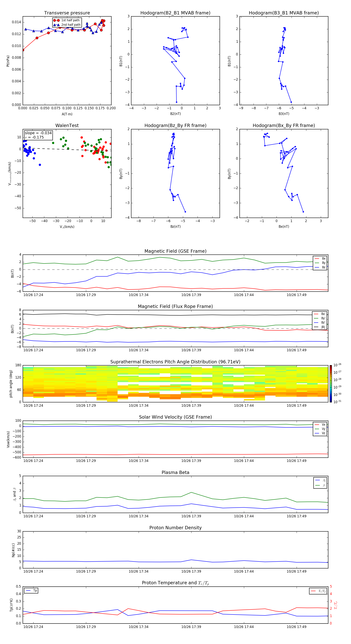Click the Bx legend entry in GSE plot
The image size is (351, 644).
click(320, 259)
